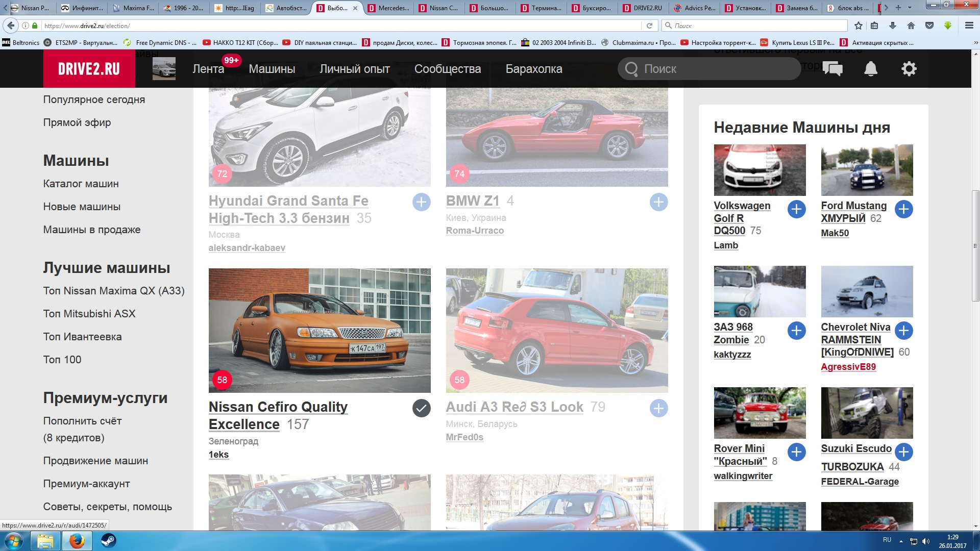The image size is (980, 551).
Task: Open Hyundai Grand Santa Fe title link
Action: tap(288, 210)
